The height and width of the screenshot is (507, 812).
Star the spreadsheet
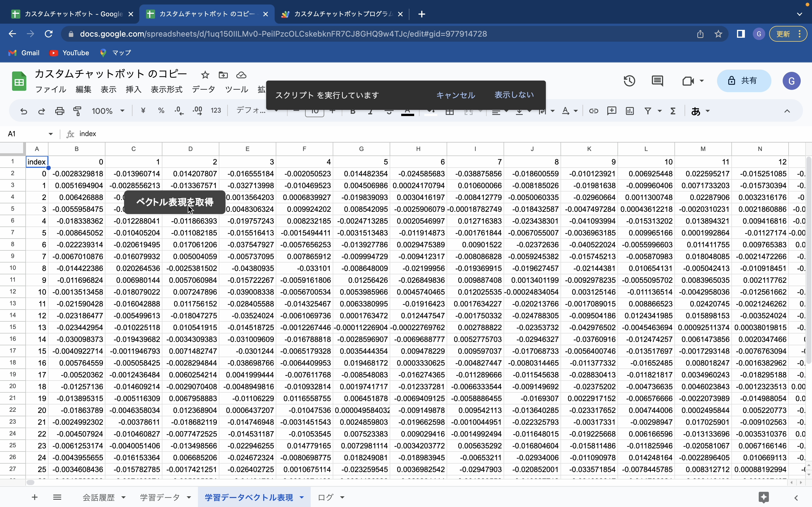click(205, 75)
